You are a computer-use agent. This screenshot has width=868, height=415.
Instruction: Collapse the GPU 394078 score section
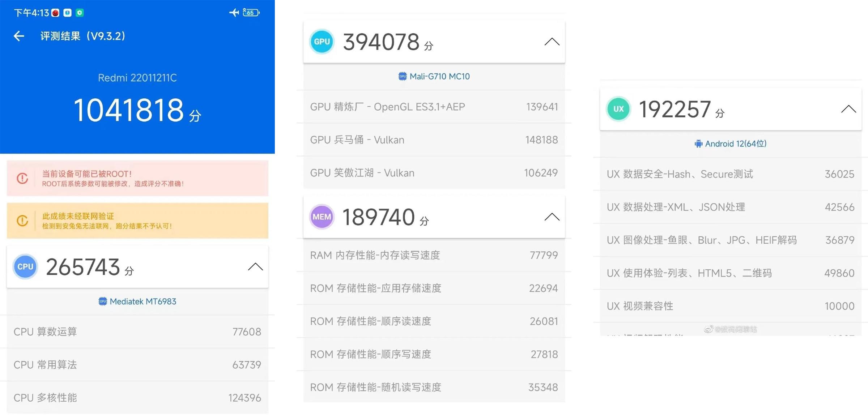[552, 42]
